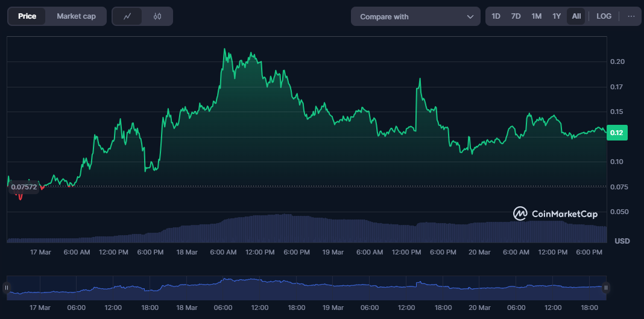Click the 0.07572 starting price label
This screenshot has width=644, height=319.
tap(24, 187)
